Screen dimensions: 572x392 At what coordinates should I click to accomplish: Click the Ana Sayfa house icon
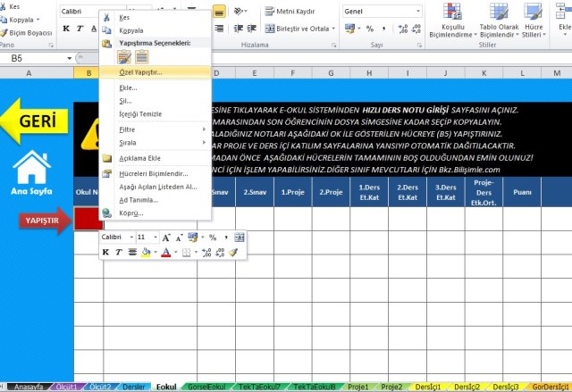(32, 166)
